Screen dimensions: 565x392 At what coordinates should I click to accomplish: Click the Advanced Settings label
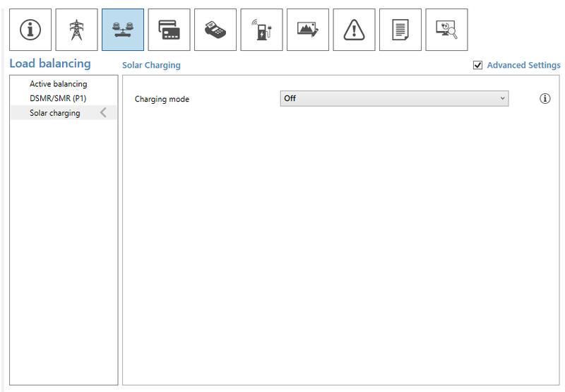point(523,65)
